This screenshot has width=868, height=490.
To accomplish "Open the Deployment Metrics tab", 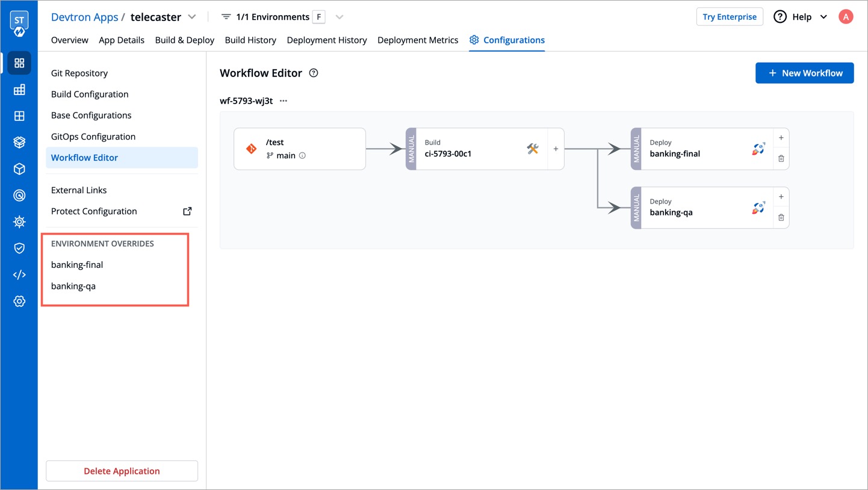I will (418, 40).
